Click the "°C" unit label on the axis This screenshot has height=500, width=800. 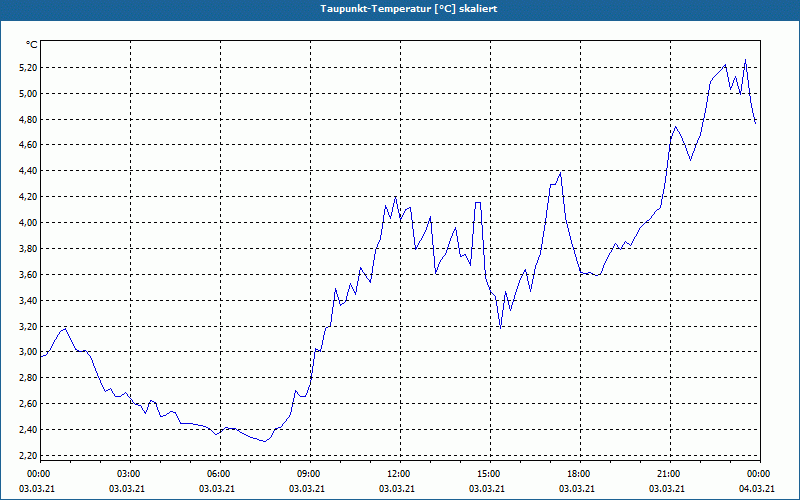(x=32, y=45)
